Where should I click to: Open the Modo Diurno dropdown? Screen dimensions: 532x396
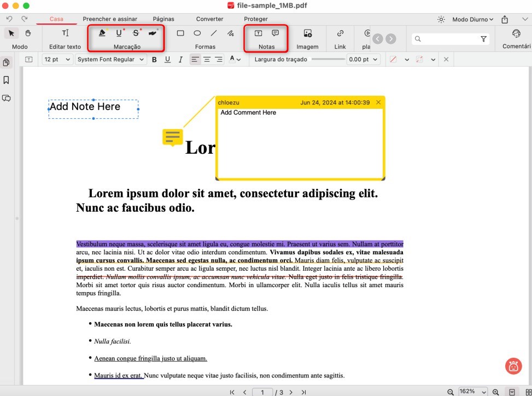(472, 19)
